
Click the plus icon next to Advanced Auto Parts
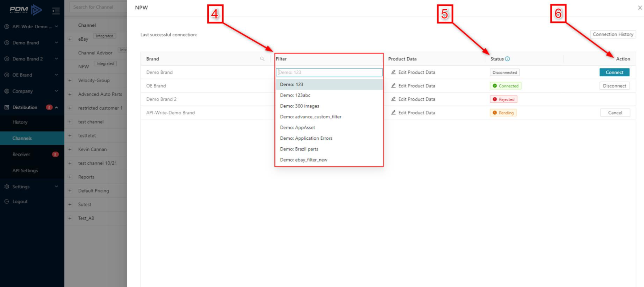click(70, 94)
